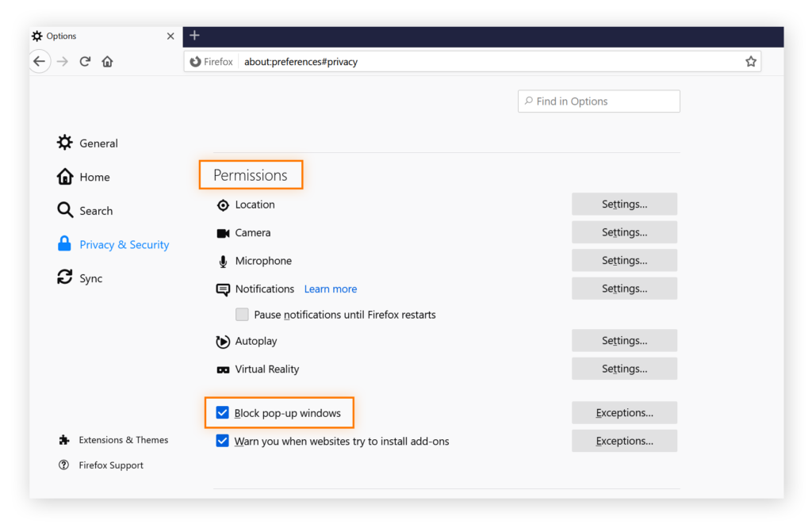812x528 pixels.
Task: Open Virtual Reality Settings button
Action: 624,369
